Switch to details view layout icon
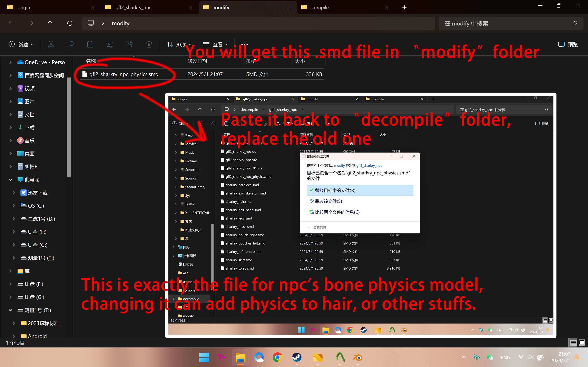Screen dimensions: 588x367 click(x=573, y=343)
